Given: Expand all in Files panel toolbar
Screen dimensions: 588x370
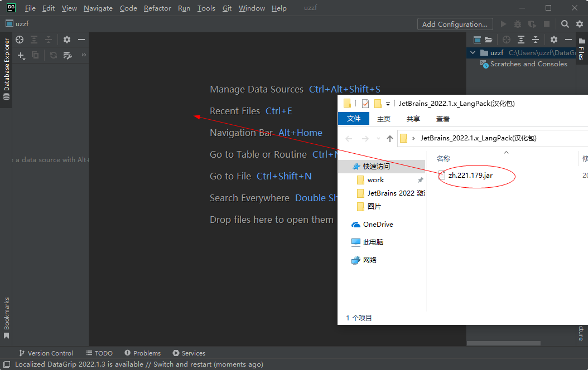Looking at the screenshot, I should coord(521,40).
